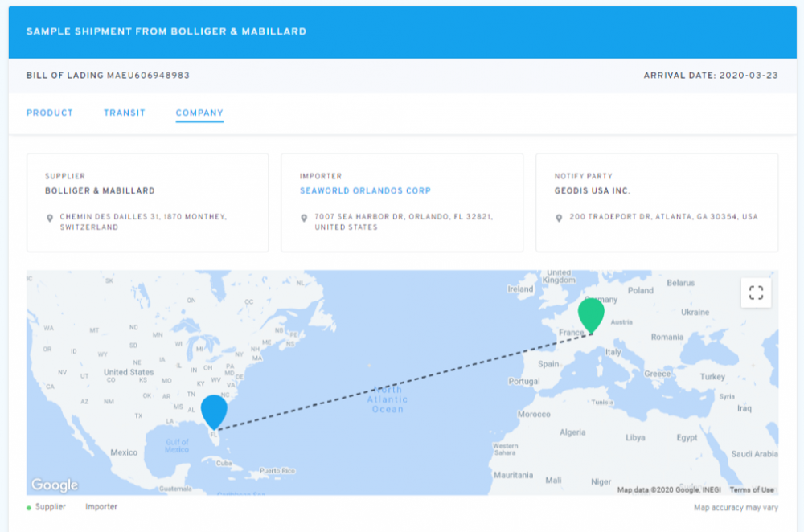804x532 pixels.
Task: Click the location pin beside the Orlando address
Action: pyautogui.click(x=304, y=218)
